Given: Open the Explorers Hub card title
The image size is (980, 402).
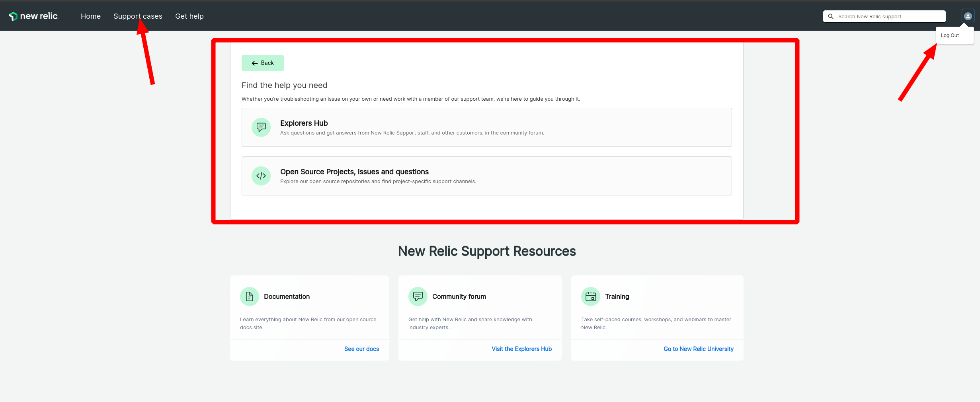Looking at the screenshot, I should click(304, 123).
